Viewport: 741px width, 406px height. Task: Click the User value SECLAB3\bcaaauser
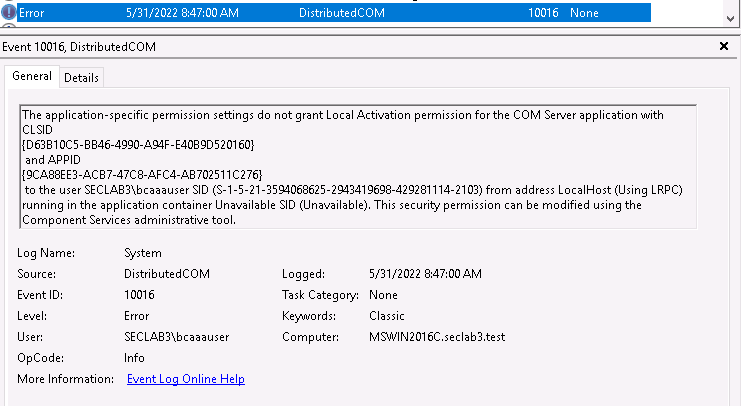pyautogui.click(x=177, y=337)
